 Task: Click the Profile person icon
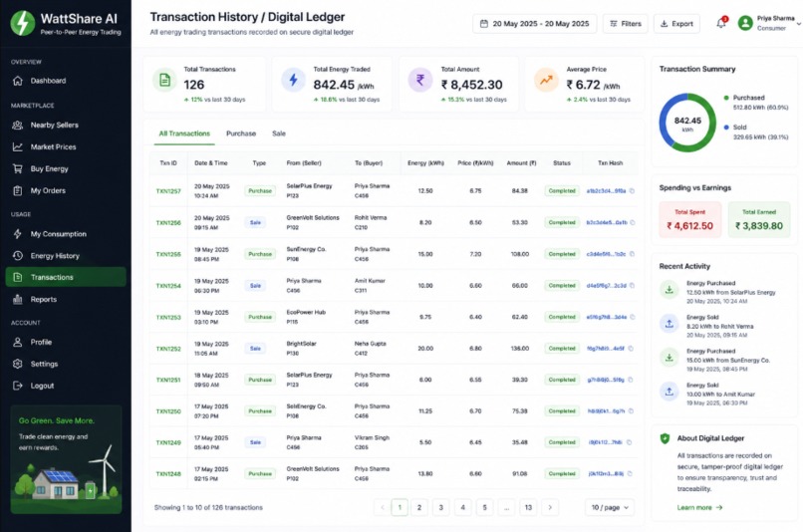[17, 342]
